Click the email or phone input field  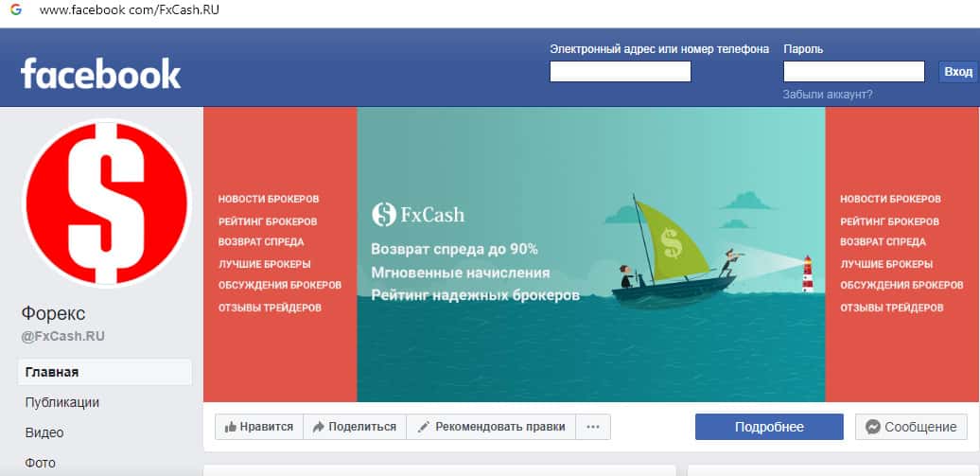coord(620,72)
